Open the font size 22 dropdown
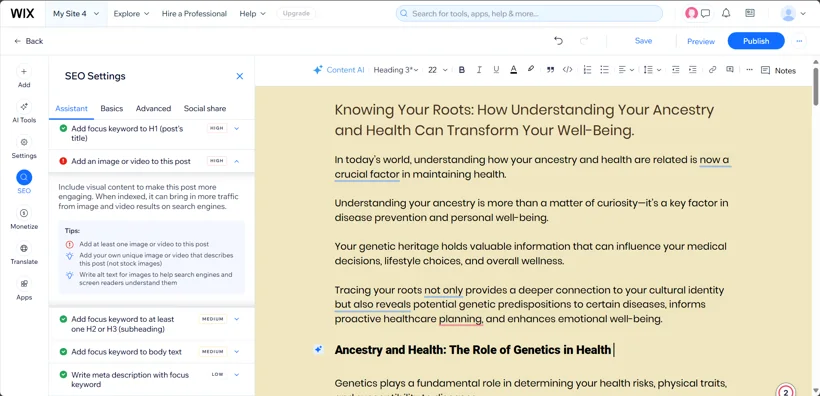 438,70
